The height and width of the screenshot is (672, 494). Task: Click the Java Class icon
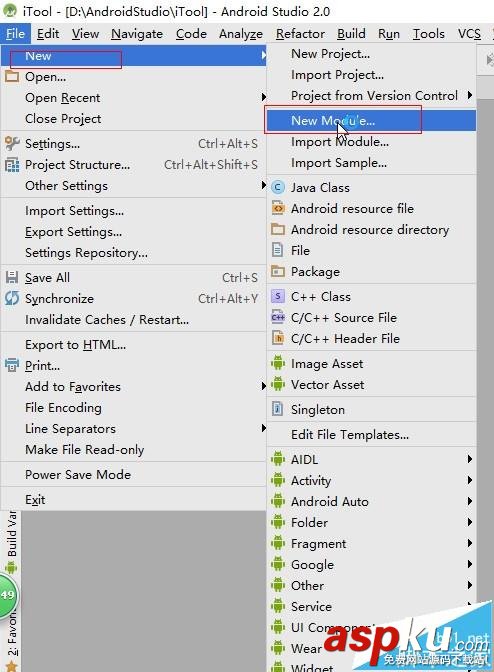click(278, 187)
